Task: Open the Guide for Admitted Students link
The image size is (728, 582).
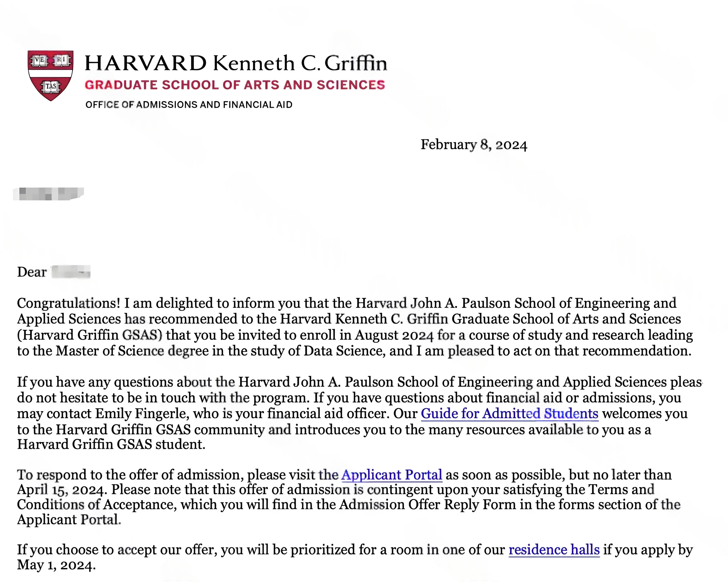Action: coord(509,414)
